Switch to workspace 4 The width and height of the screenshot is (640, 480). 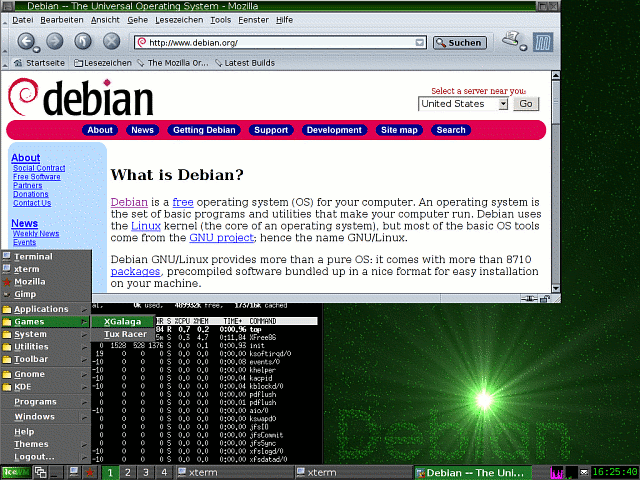(x=164, y=472)
